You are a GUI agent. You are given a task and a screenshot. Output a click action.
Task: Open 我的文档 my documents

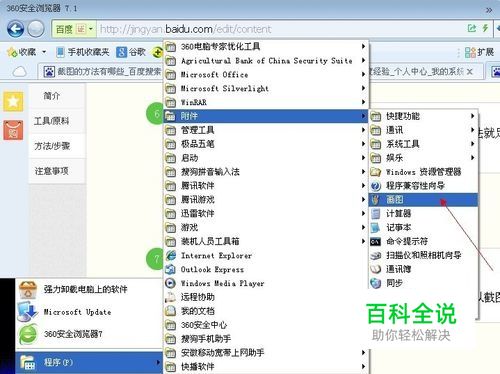tap(266, 311)
